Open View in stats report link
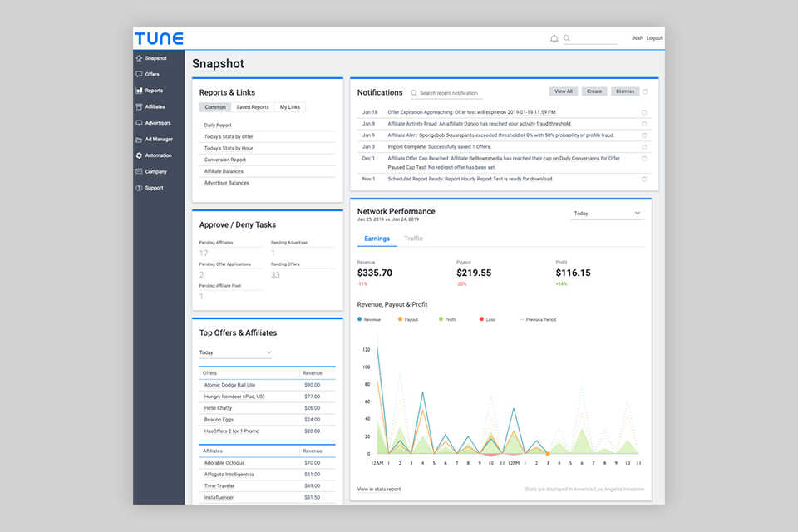Image resolution: width=798 pixels, height=532 pixels. coord(379,490)
